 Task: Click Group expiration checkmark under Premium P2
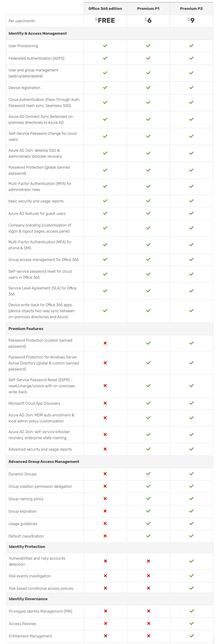(x=192, y=511)
